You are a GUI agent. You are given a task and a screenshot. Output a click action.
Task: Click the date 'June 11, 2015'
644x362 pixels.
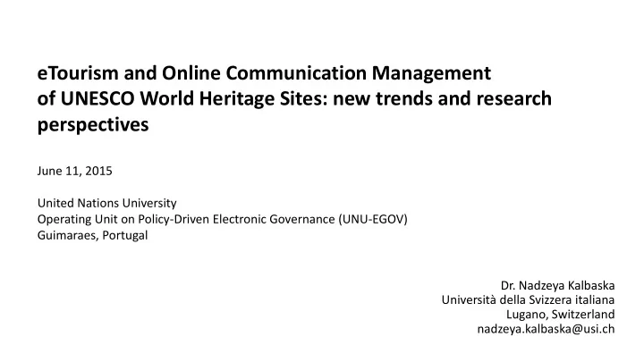[75, 171]
